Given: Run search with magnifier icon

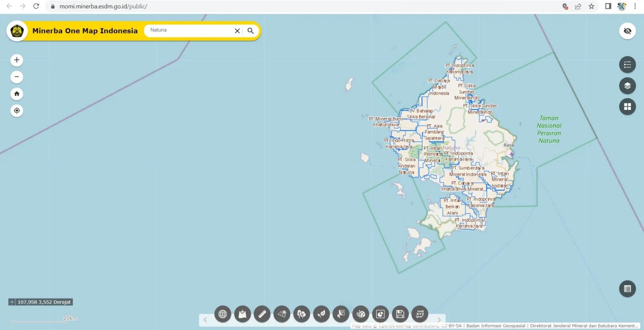Looking at the screenshot, I should (x=251, y=31).
